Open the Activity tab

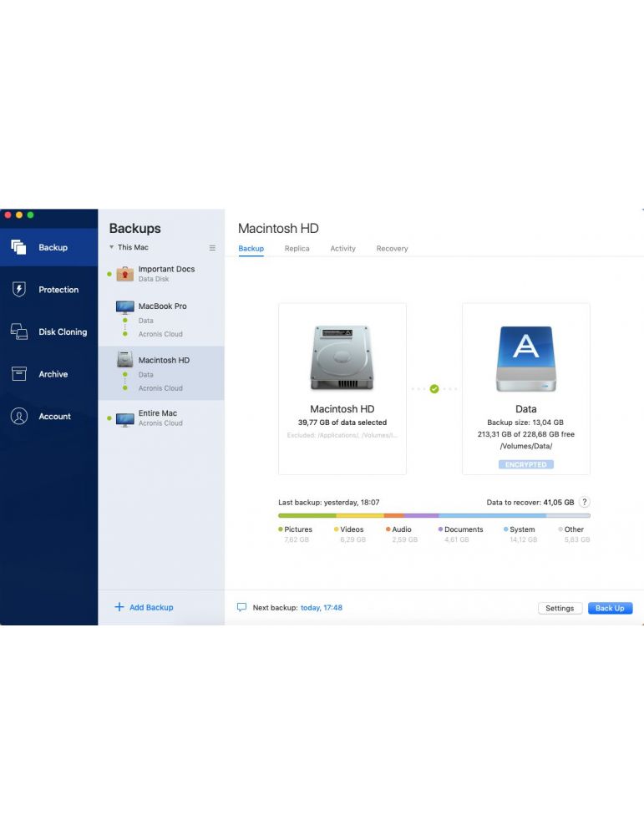(342, 248)
